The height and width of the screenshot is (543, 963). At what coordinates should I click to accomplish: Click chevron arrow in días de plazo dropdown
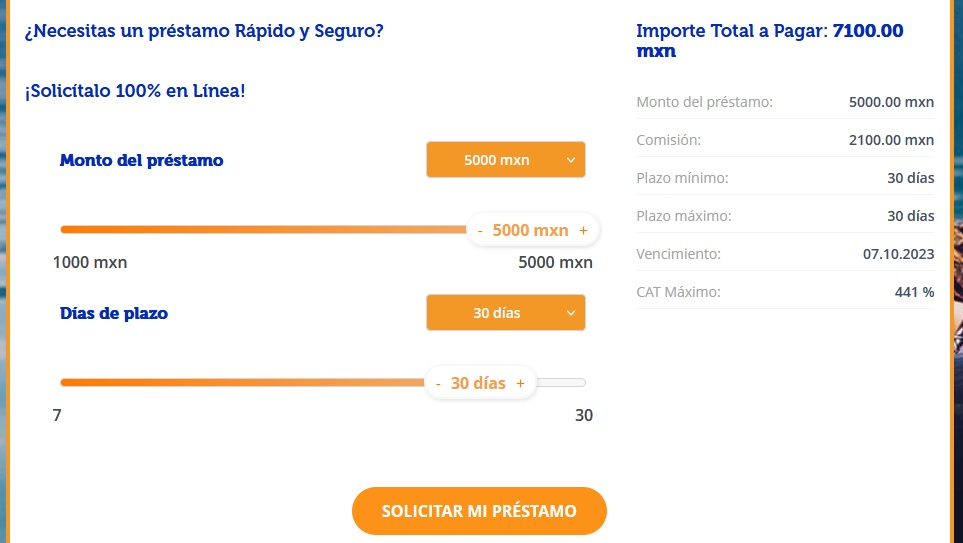pyautogui.click(x=571, y=313)
